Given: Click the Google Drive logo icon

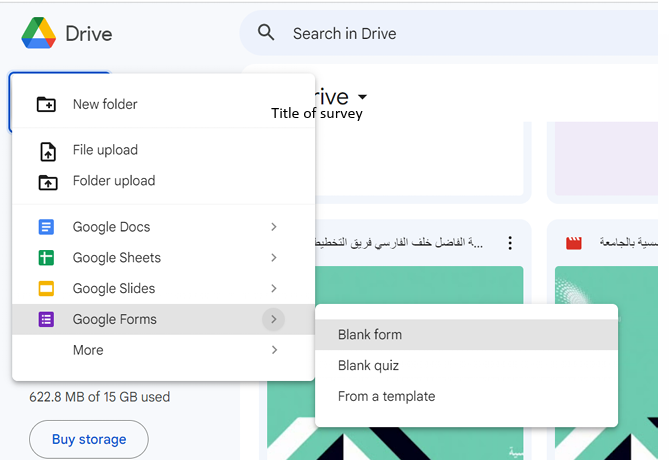Looking at the screenshot, I should (x=38, y=33).
